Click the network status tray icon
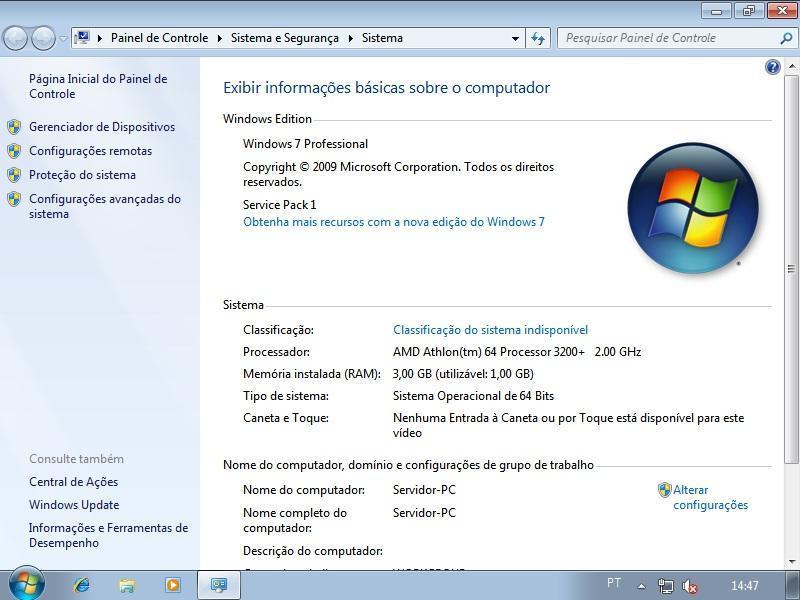The image size is (800, 600). [x=665, y=586]
